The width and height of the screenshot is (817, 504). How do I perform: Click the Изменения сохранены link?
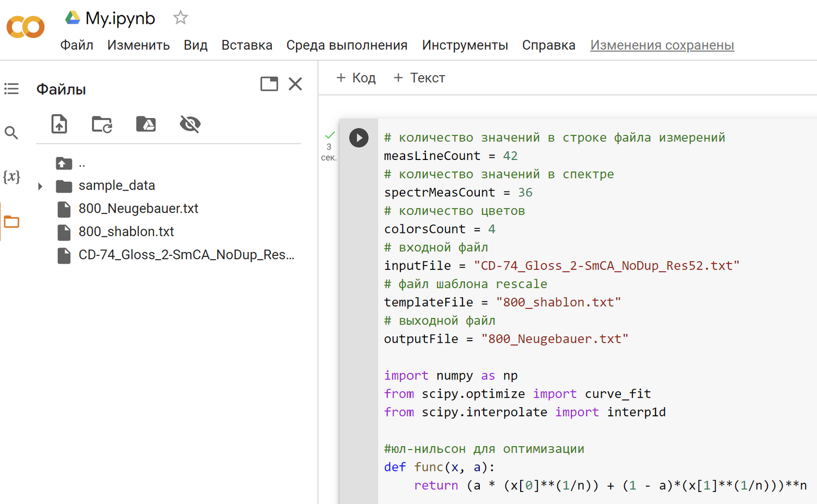tap(662, 45)
